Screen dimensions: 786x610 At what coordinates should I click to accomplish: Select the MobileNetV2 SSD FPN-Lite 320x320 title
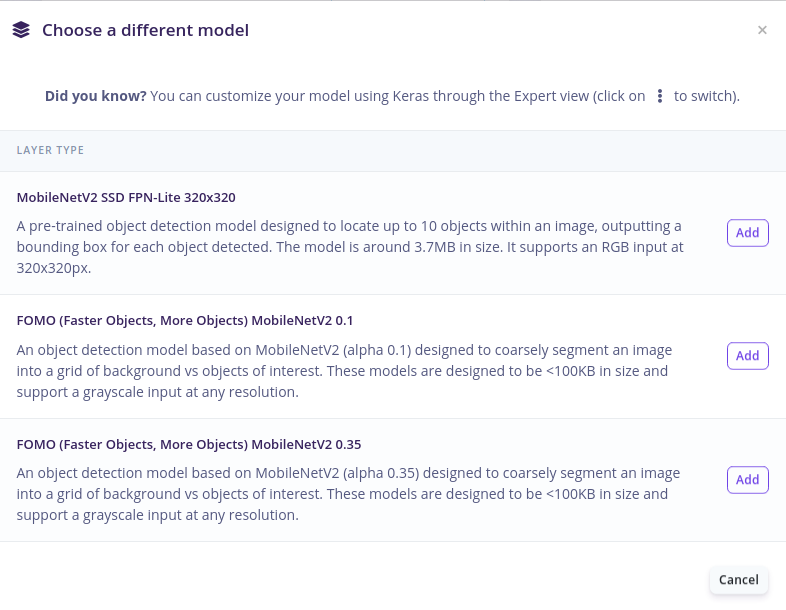pos(126,197)
